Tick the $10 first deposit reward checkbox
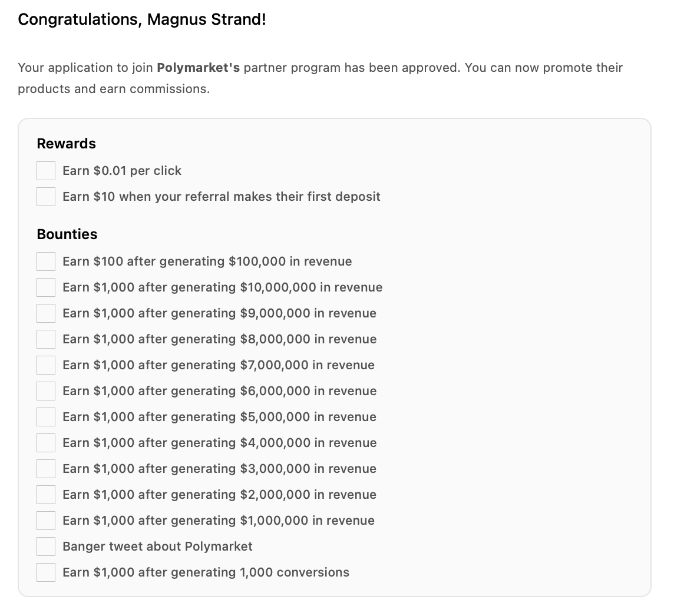This screenshot has width=674, height=616. click(x=46, y=197)
